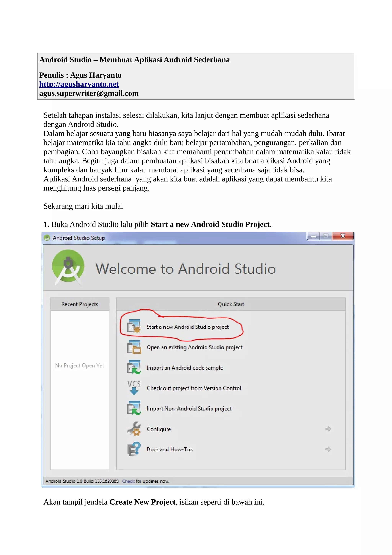Expand Docs and How-Tos arrow
Screen dimensions: 392x555
point(328,449)
